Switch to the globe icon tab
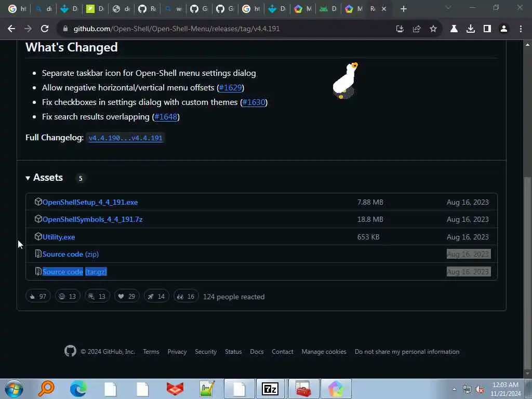532x399 pixels. tap(121, 9)
